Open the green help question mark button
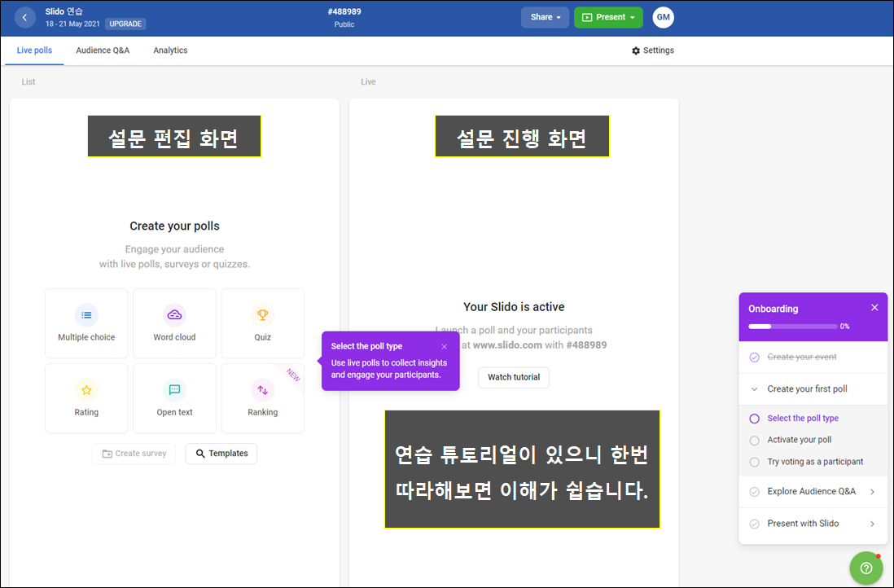The height and width of the screenshot is (588, 894). pyautogui.click(x=866, y=568)
